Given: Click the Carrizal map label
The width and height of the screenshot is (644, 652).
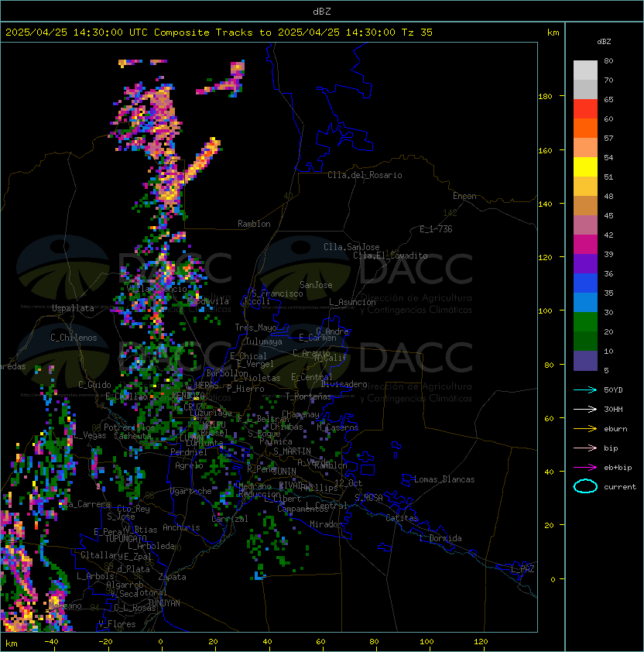Looking at the screenshot, I should tap(229, 519).
